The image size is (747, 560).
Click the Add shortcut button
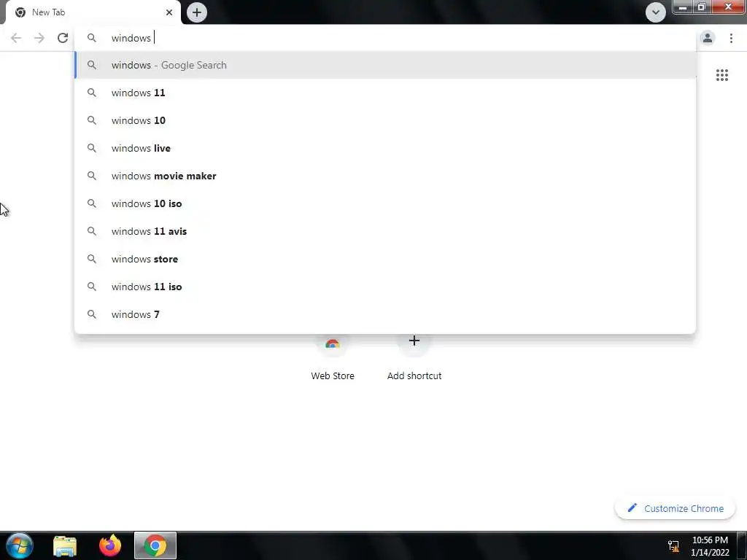(414, 359)
